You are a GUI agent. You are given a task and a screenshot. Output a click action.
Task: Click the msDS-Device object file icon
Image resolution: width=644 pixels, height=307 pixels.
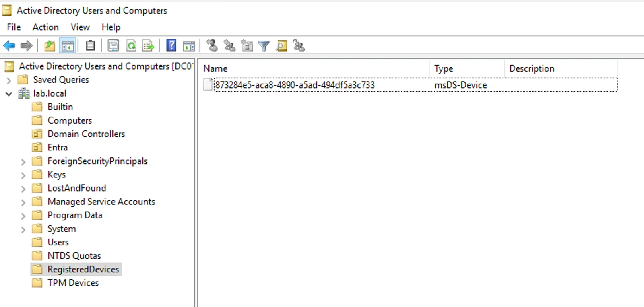tap(208, 85)
